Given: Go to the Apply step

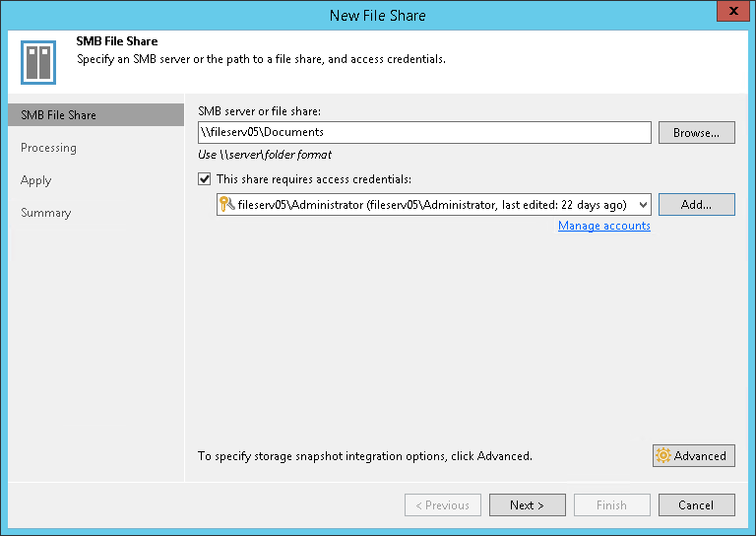Looking at the screenshot, I should coord(35,180).
